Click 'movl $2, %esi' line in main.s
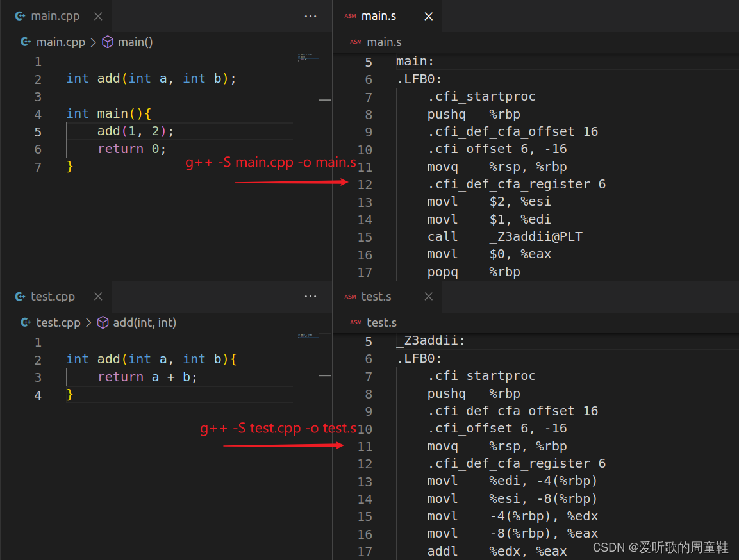 tap(489, 202)
